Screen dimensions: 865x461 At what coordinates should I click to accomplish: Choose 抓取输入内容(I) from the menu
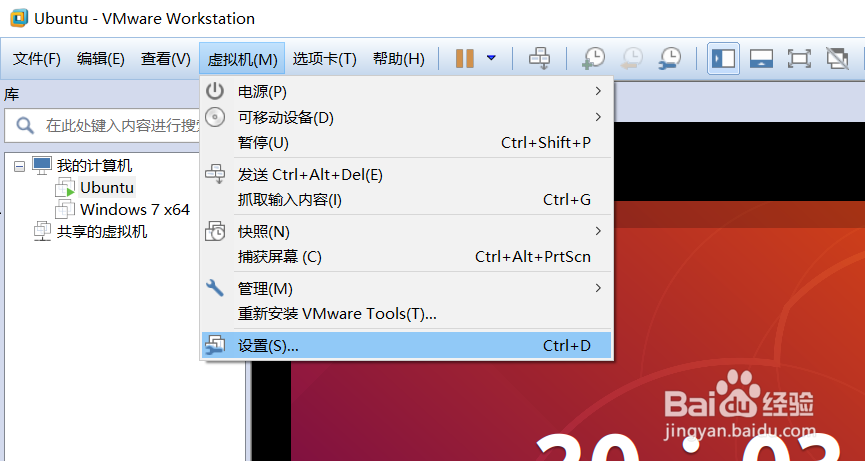pyautogui.click(x=407, y=200)
